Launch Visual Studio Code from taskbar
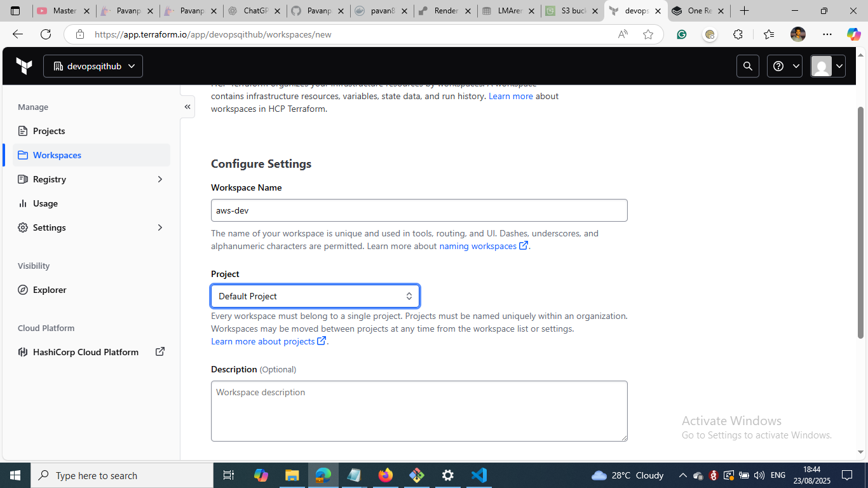The height and width of the screenshot is (488, 868). (478, 475)
